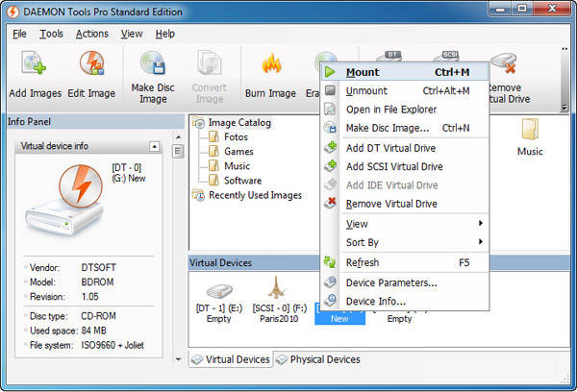Select the SCSI-0 Paris2010 Eiffel tower drive
This screenshot has height=392, width=577.
coord(277,287)
